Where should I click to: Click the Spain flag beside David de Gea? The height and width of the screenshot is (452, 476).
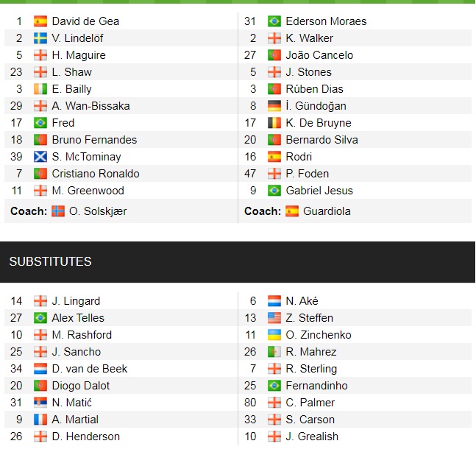40,21
